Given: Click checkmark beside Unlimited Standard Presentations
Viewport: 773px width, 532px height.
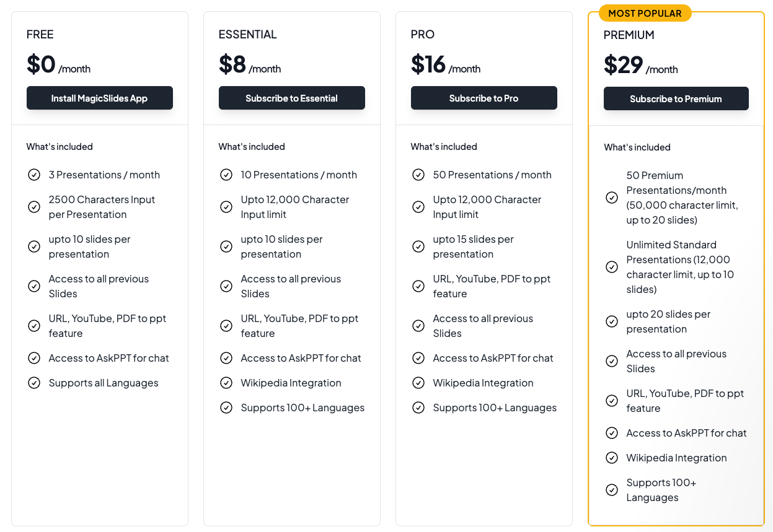Looking at the screenshot, I should pos(612,267).
